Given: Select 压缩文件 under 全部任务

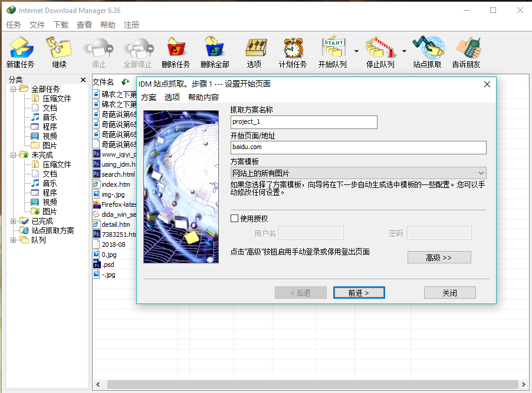Looking at the screenshot, I should pos(51,98).
